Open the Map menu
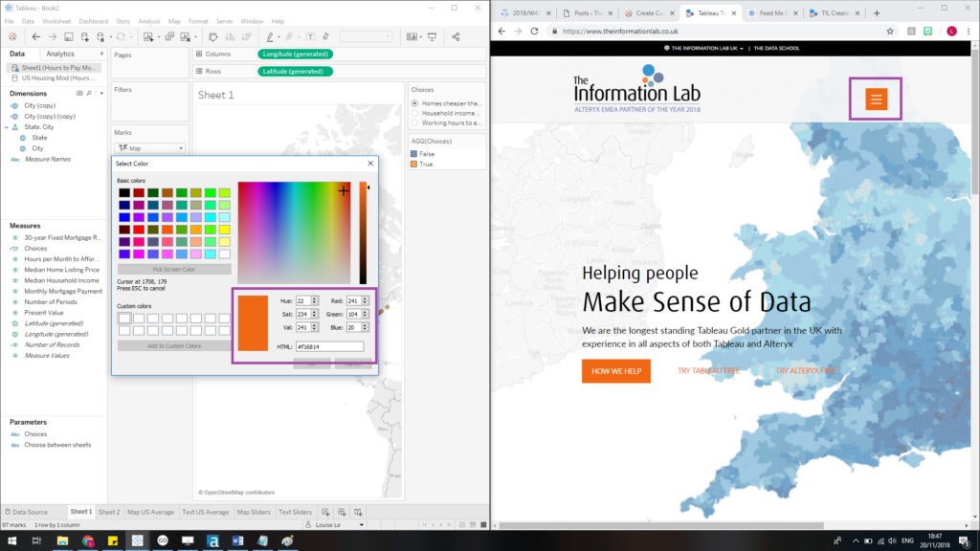 click(x=174, y=21)
